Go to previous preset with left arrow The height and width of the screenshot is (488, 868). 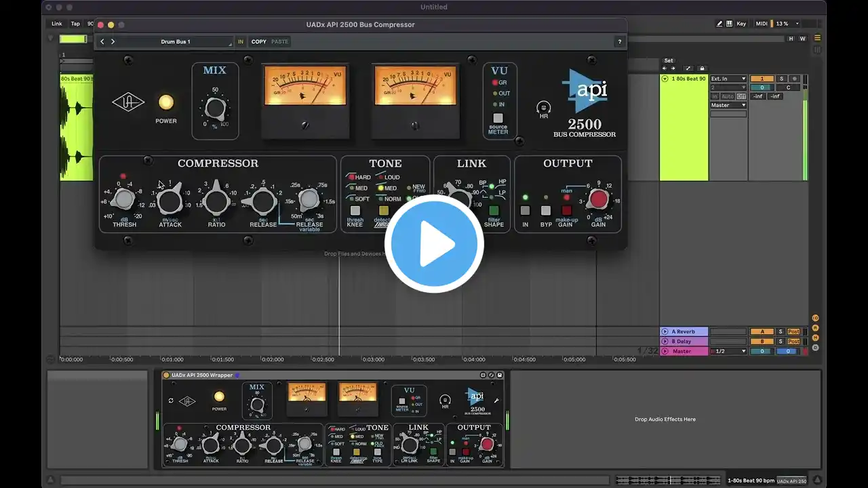(x=102, y=41)
